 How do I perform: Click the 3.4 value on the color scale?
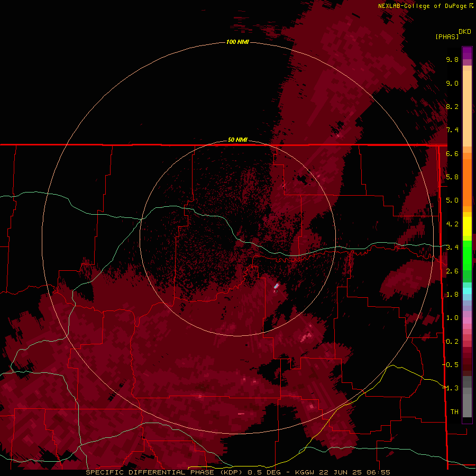tap(452, 248)
